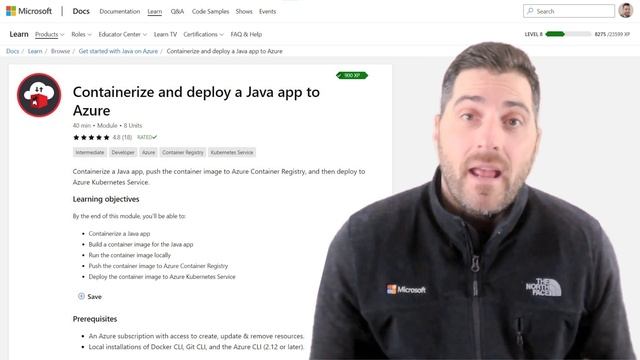The height and width of the screenshot is (360, 640).
Task: Expand the Products dropdown
Action: (49, 34)
